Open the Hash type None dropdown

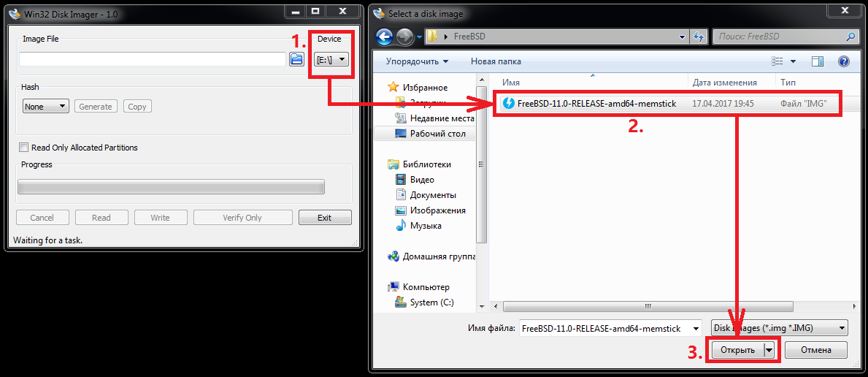pyautogui.click(x=45, y=107)
